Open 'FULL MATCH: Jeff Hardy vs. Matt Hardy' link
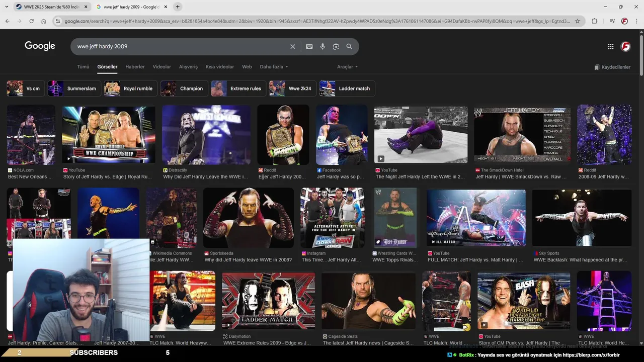The image size is (644, 362). (x=475, y=260)
